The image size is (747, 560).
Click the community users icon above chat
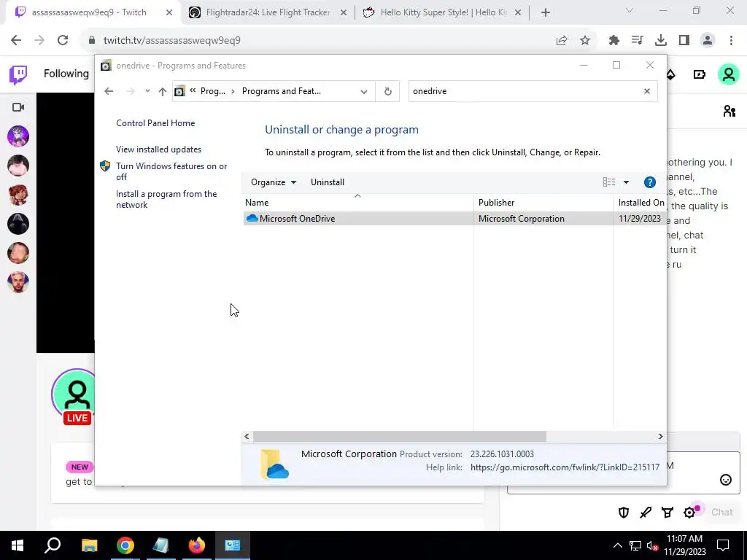tap(729, 111)
